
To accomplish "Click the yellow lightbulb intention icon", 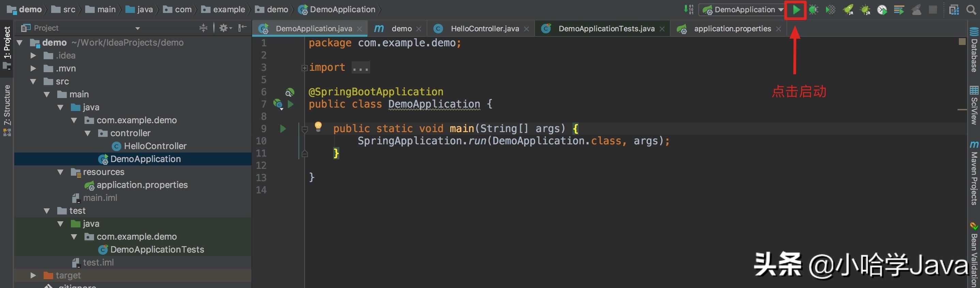I will coord(318,127).
